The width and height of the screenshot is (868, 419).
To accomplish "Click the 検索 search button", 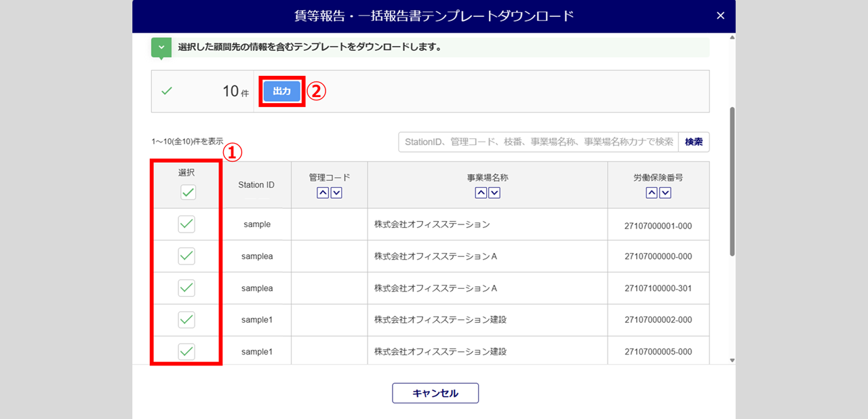I will (694, 142).
